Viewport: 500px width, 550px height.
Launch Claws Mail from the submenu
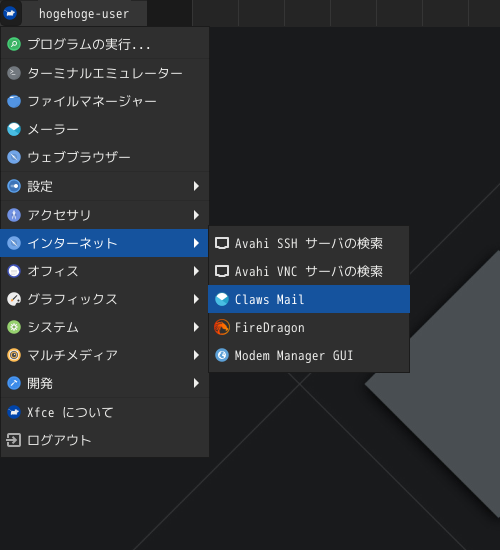[309, 299]
